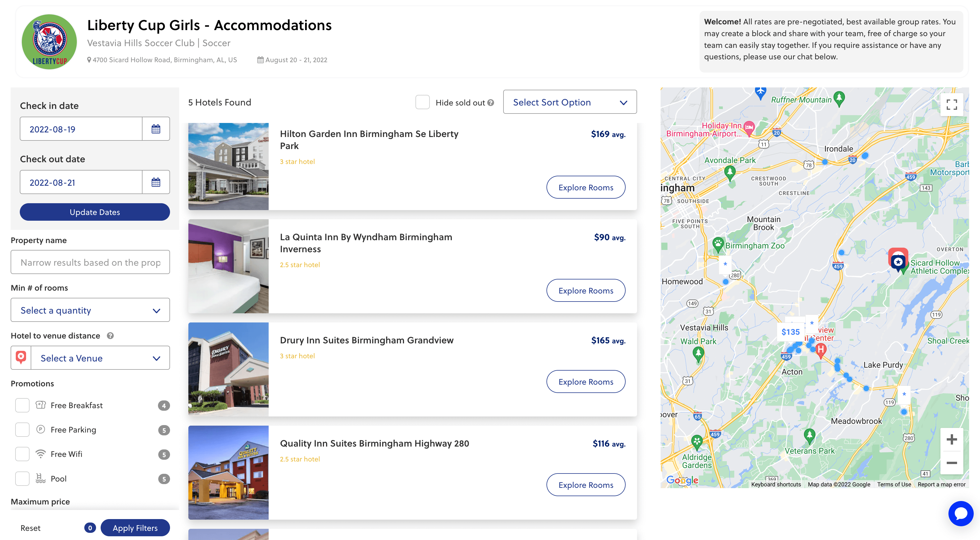The height and width of the screenshot is (540, 980).
Task: Click the 5 Hotels Found label
Action: (x=220, y=102)
